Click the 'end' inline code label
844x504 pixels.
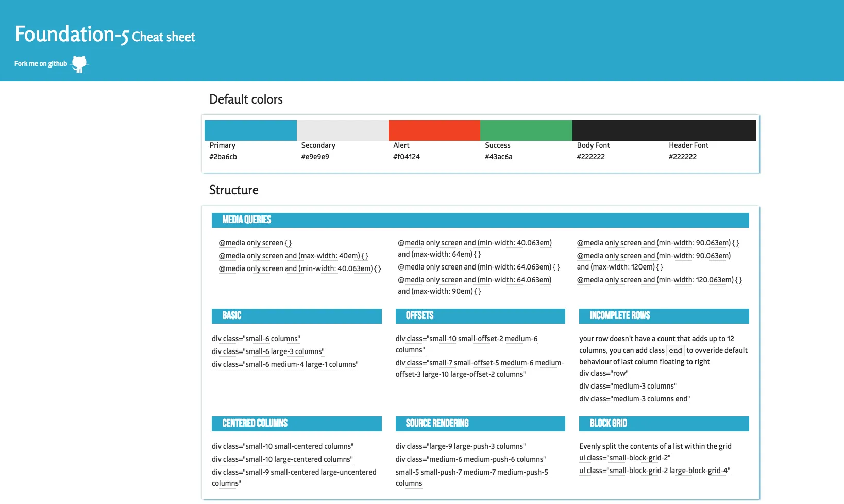[x=676, y=350]
